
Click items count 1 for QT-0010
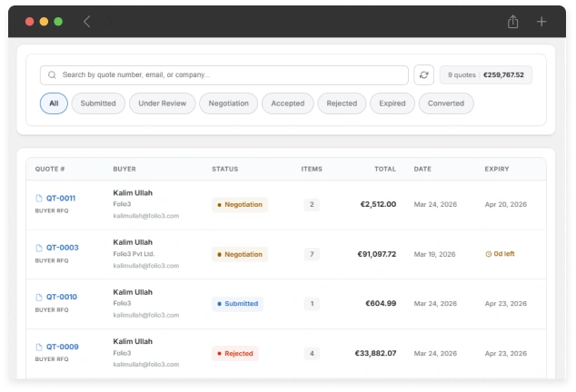(x=312, y=304)
